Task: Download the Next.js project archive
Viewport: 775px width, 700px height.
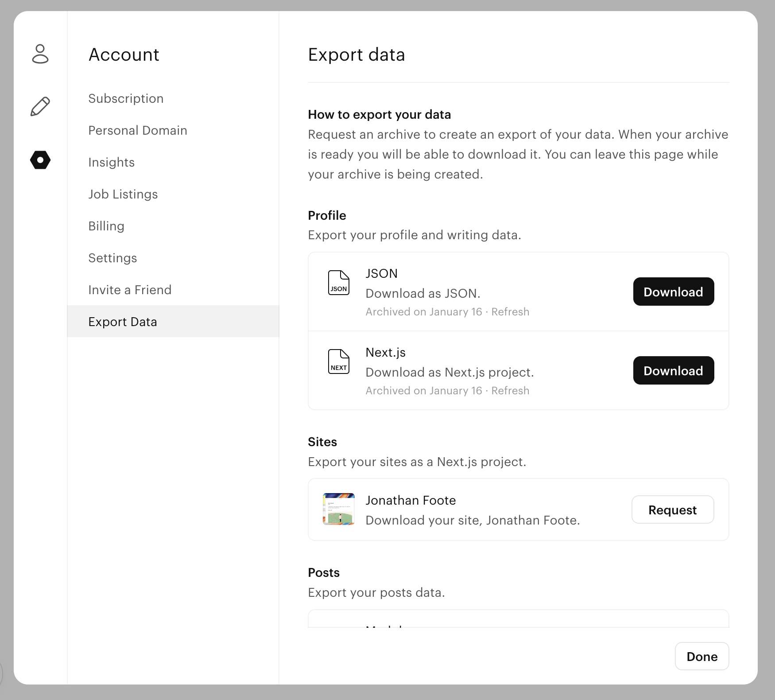Action: (673, 370)
